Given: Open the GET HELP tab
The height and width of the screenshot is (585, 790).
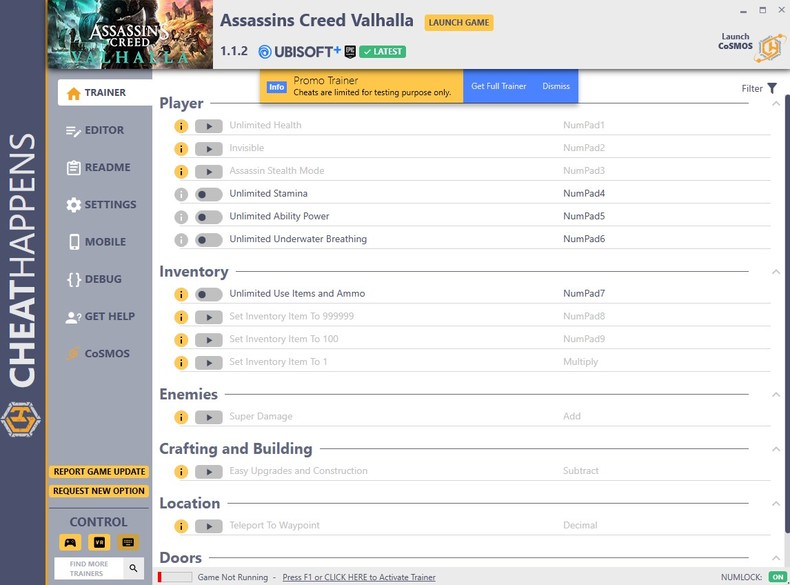Looking at the screenshot, I should click(x=101, y=316).
